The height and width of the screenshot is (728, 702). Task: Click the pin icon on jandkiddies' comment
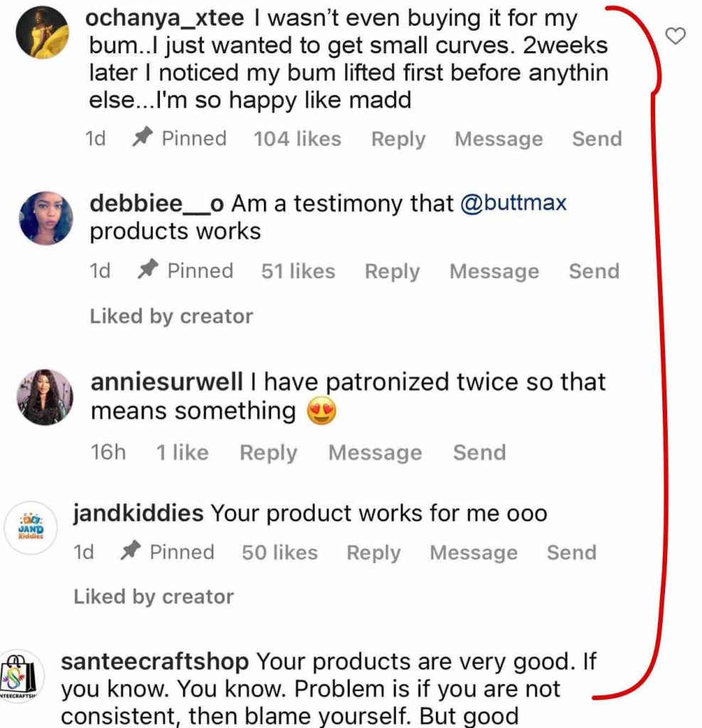(x=130, y=552)
